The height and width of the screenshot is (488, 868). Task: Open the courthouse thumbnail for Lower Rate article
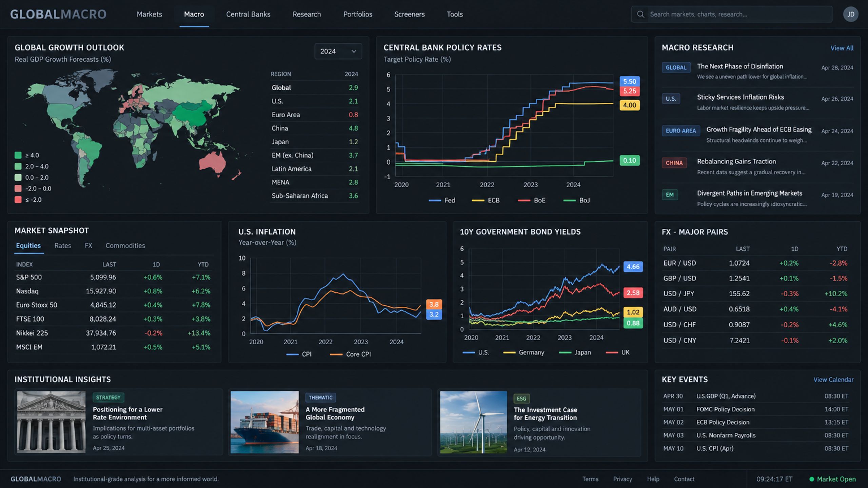coord(51,422)
